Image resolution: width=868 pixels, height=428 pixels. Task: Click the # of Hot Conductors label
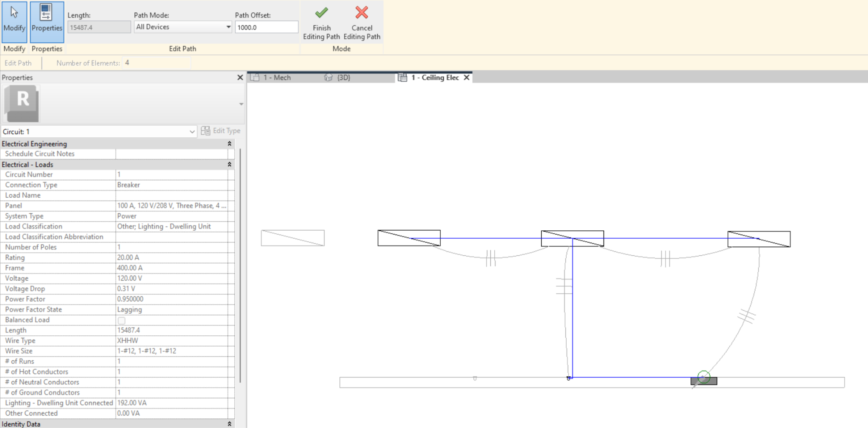(x=36, y=372)
